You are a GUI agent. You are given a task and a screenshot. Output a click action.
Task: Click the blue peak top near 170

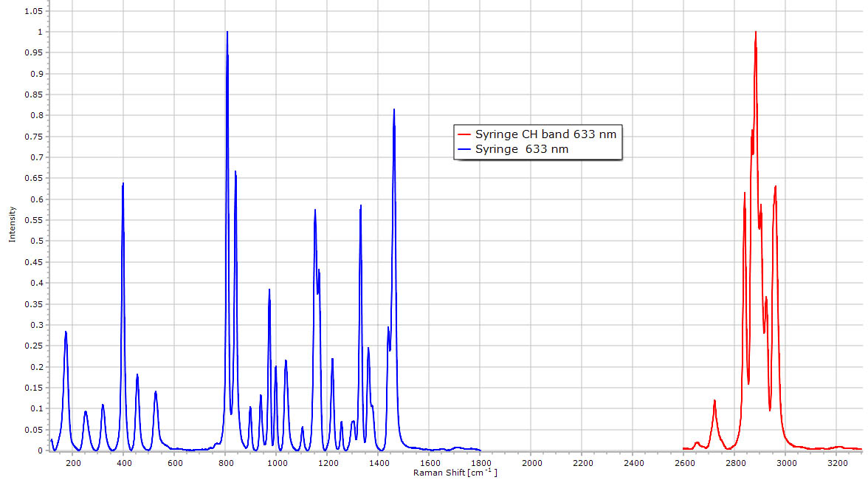pyautogui.click(x=66, y=332)
